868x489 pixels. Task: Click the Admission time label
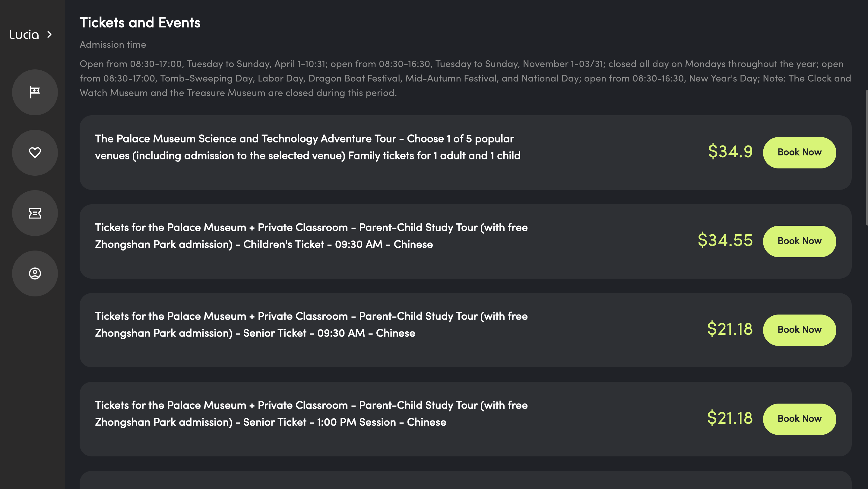click(112, 44)
